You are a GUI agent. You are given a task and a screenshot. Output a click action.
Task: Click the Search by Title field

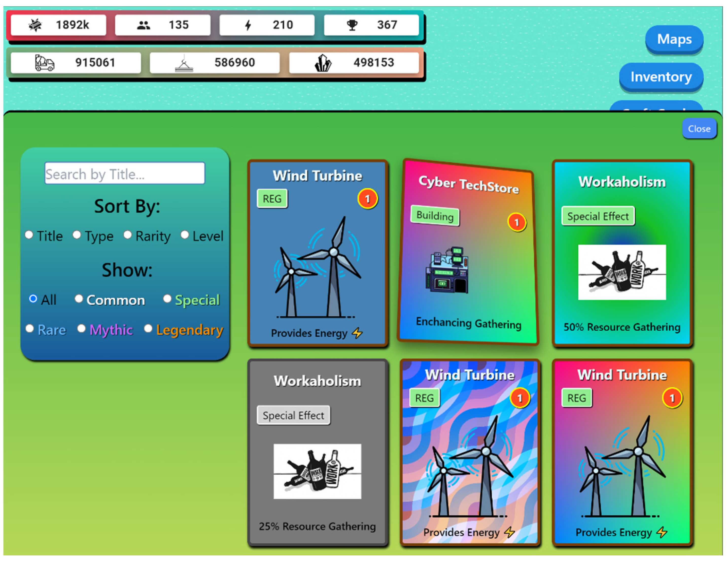tap(125, 173)
